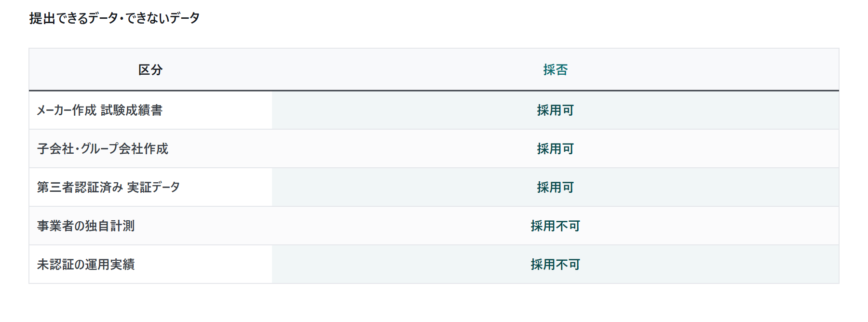Click the word 試験成績書 in first row
The width and height of the screenshot is (868, 322).
pos(132,110)
